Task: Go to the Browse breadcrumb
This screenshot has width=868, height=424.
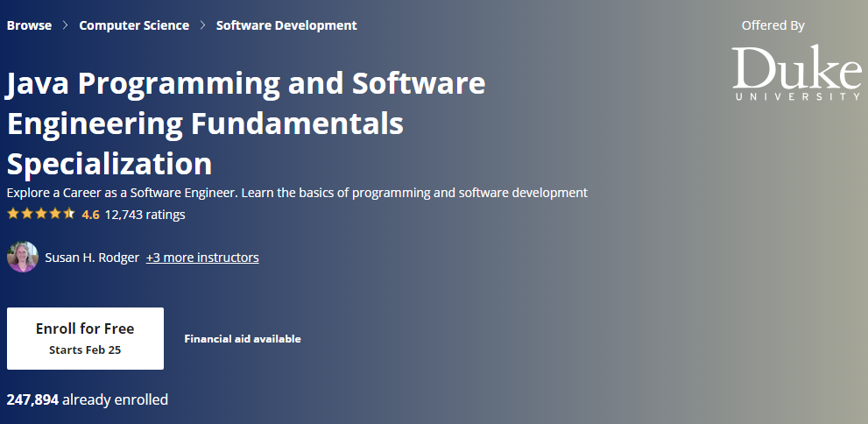Action: click(x=29, y=25)
